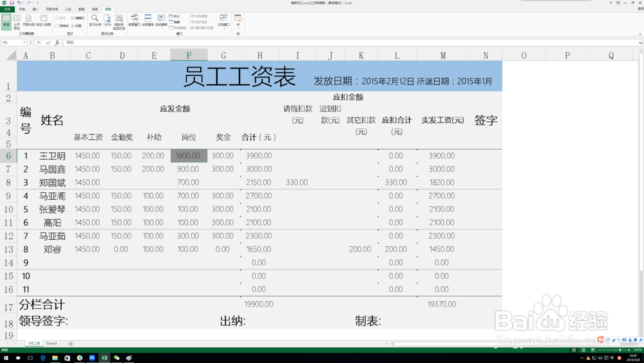The width and height of the screenshot is (644, 363).
Task: Toggle the Gridlines (网格线) checkbox
Action: tap(62, 26)
